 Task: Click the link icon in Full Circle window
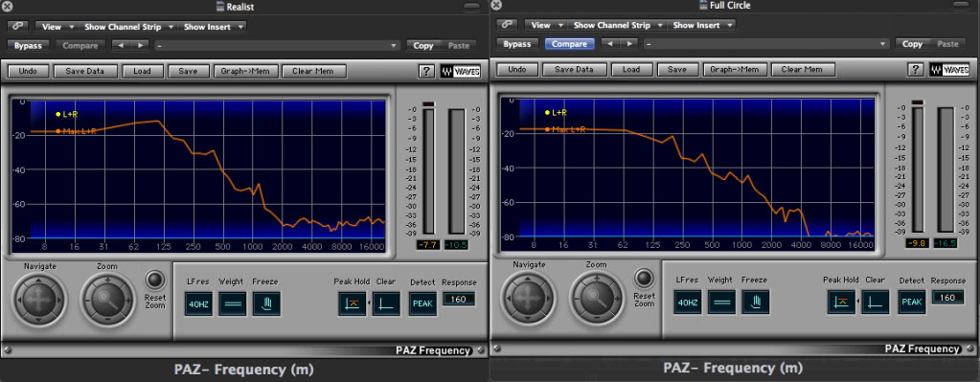point(506,25)
